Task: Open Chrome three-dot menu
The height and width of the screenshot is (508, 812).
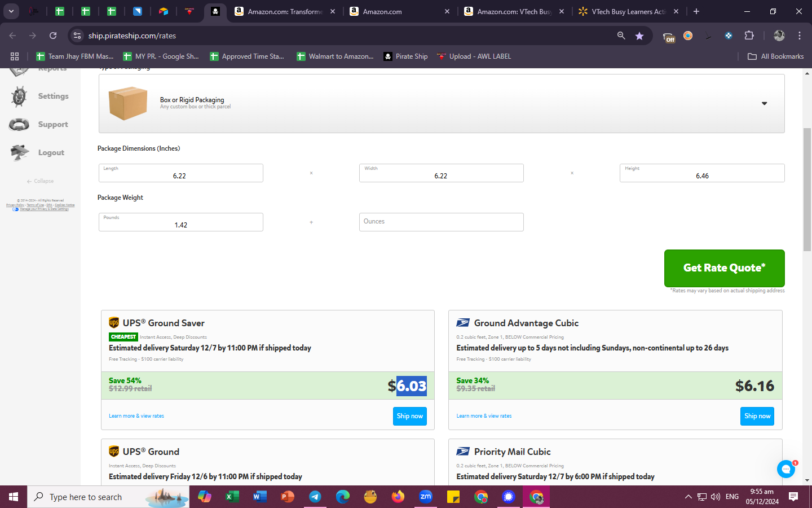Action: tap(800, 36)
